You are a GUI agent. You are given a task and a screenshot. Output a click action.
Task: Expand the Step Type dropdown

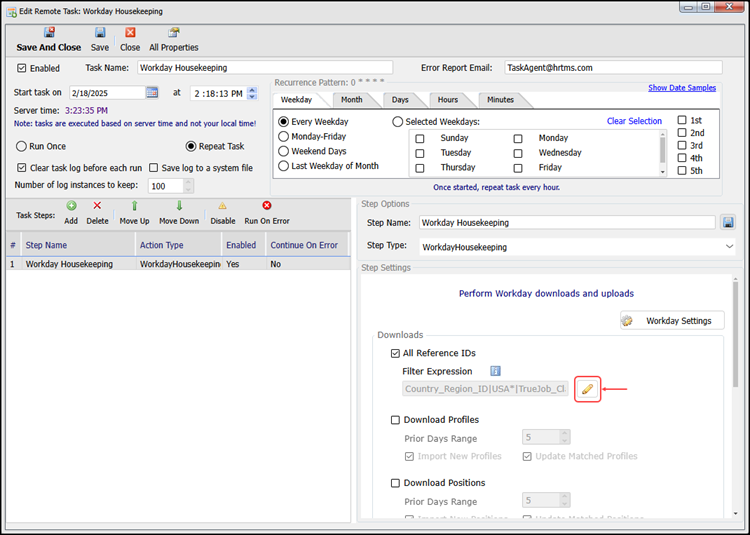pyautogui.click(x=729, y=247)
